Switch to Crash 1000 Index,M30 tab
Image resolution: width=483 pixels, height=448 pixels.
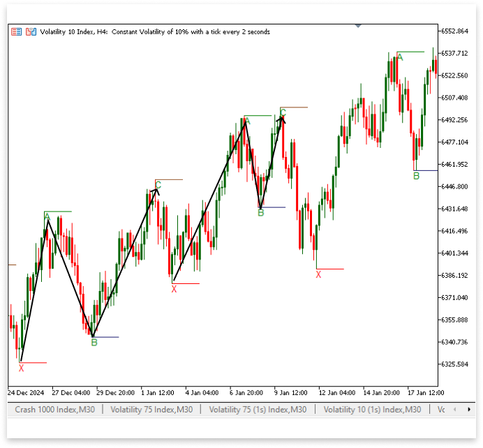pos(55,410)
